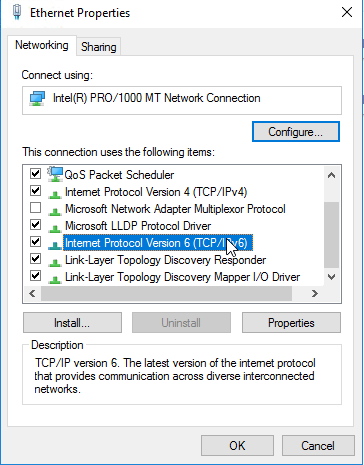Enable Microsoft Network Adapter Multiplexor Protocol checkbox

[x=35, y=208]
